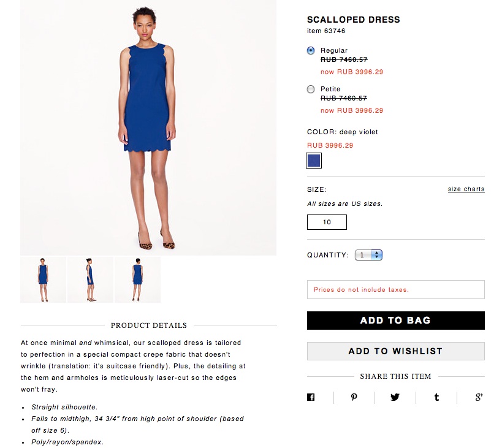This screenshot has height=448, width=502.
Task: View the back-view dress thumbnail
Action: click(x=138, y=279)
